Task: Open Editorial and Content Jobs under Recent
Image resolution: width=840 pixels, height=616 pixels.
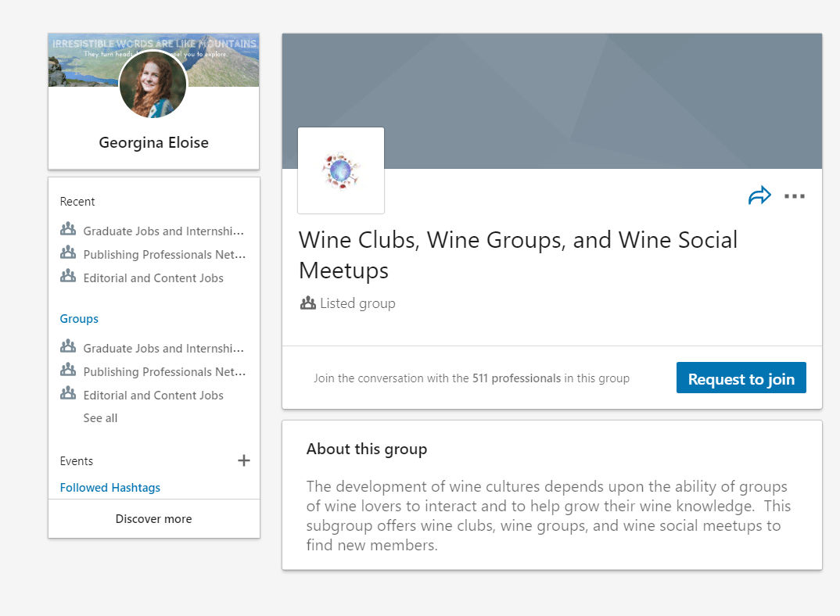Action: click(x=153, y=278)
